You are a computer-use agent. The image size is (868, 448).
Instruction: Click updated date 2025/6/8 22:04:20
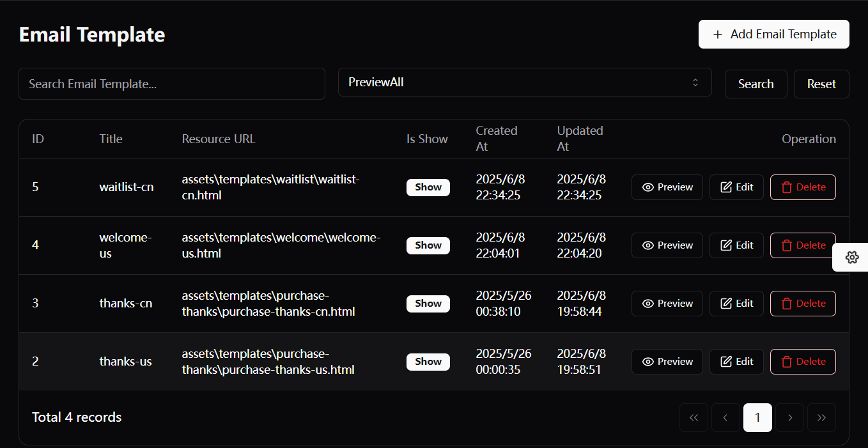pos(582,245)
